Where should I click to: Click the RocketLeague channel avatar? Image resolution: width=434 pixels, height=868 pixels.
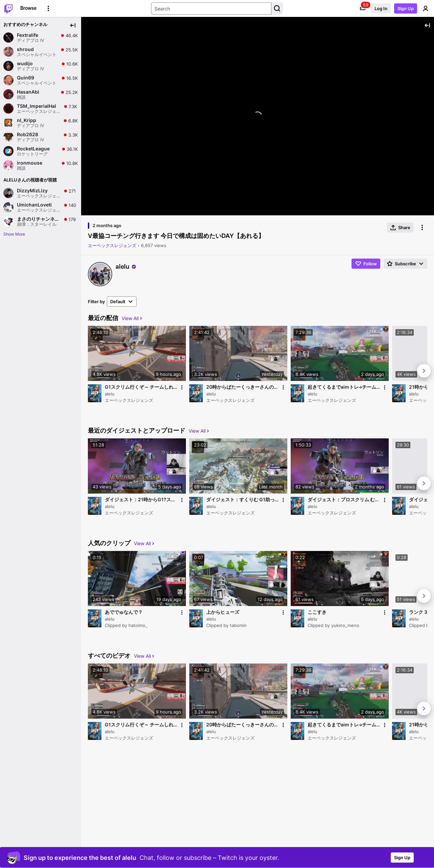click(x=8, y=151)
